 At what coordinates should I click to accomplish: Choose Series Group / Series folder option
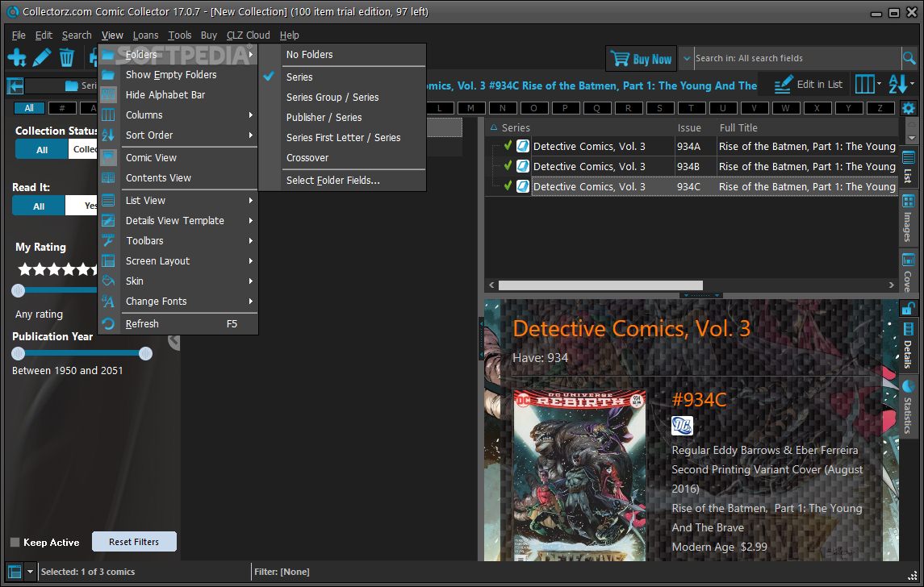[x=342, y=97]
